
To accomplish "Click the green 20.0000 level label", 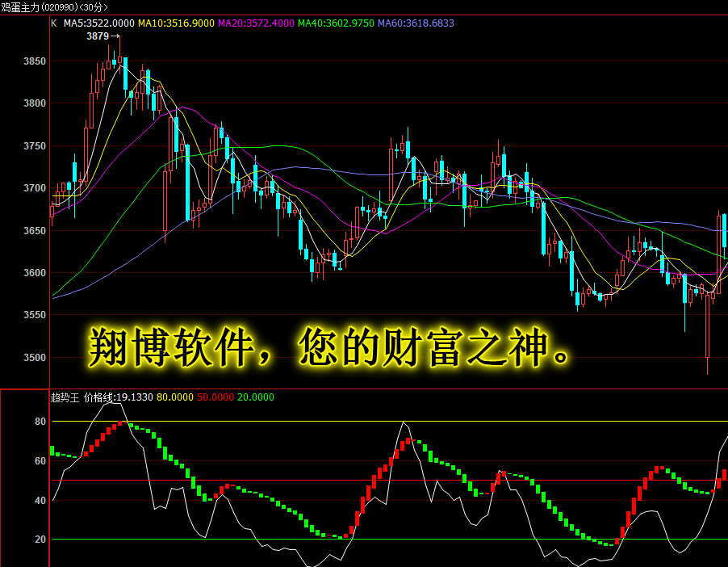I will click(256, 397).
